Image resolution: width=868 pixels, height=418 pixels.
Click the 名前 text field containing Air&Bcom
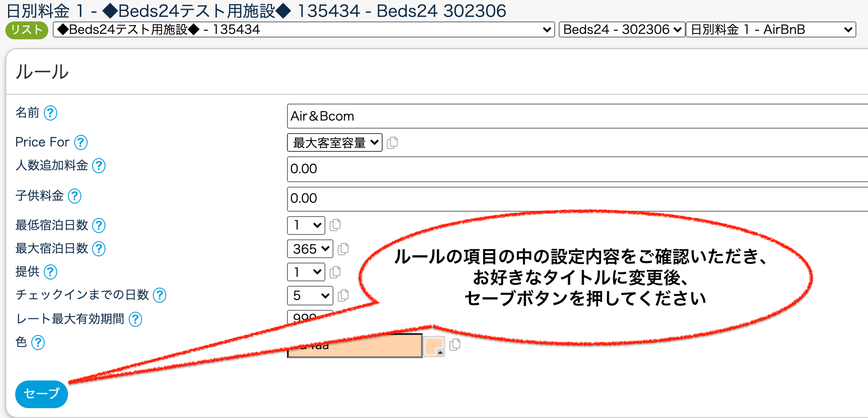[577, 116]
